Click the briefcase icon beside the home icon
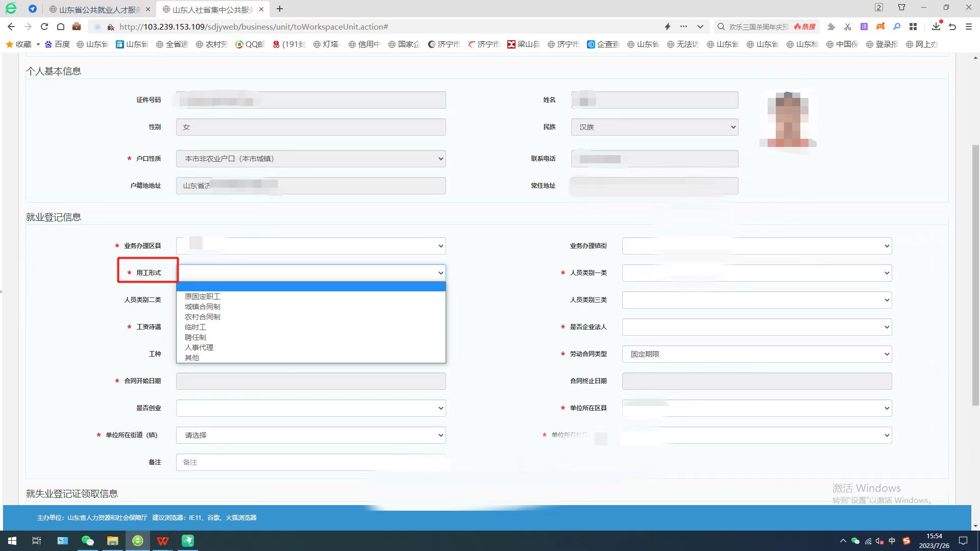 [77, 27]
